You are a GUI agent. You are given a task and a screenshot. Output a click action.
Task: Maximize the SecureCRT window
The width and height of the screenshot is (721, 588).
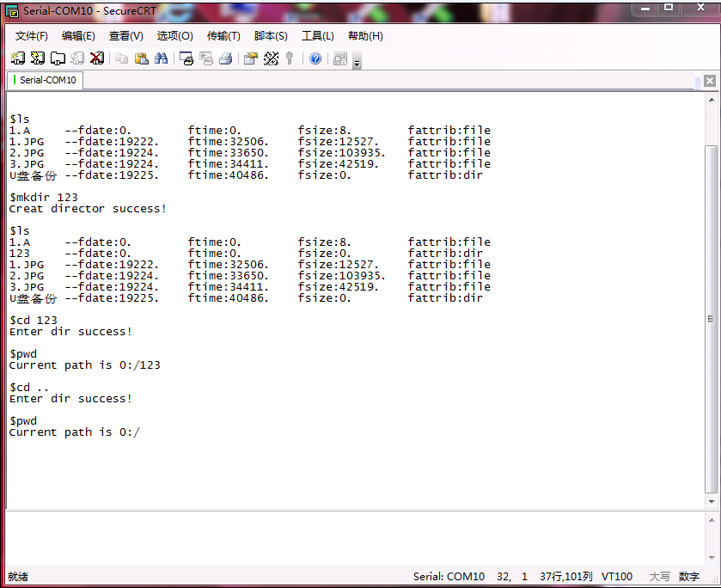click(x=669, y=9)
